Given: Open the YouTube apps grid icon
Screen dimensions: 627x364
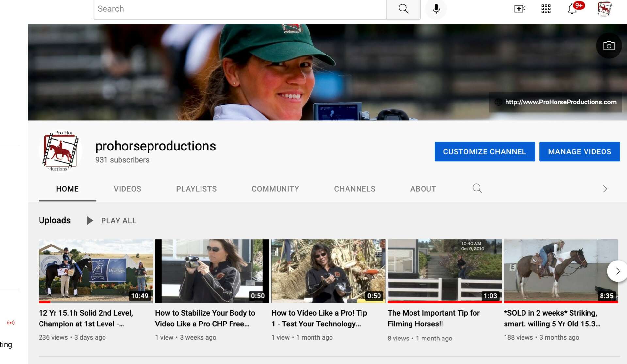Looking at the screenshot, I should pos(546,9).
